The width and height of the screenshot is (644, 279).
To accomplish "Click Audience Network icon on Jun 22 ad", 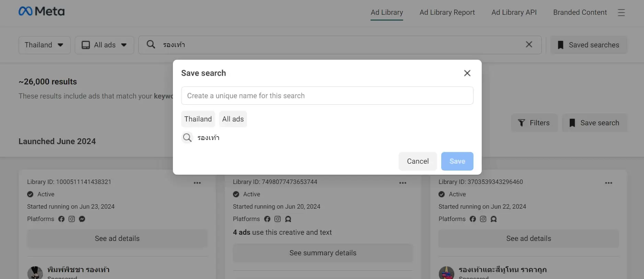I will pyautogui.click(x=494, y=219).
